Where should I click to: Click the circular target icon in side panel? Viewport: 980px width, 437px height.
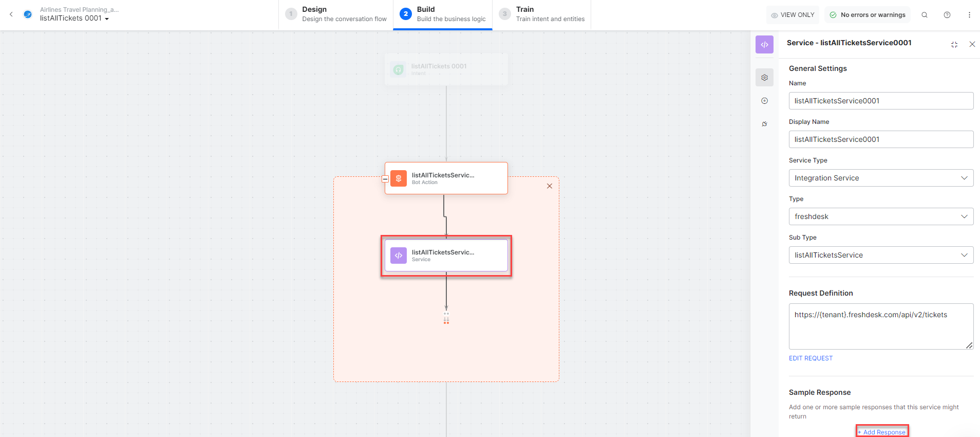coord(764,101)
